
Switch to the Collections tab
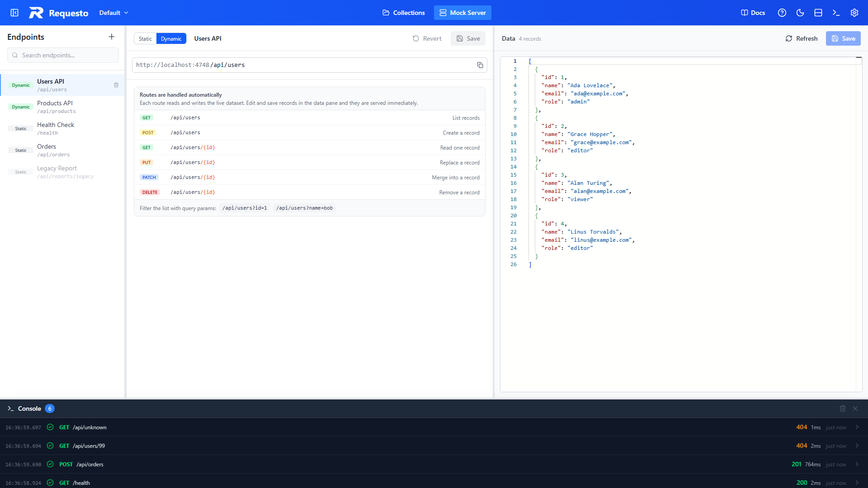point(404,13)
